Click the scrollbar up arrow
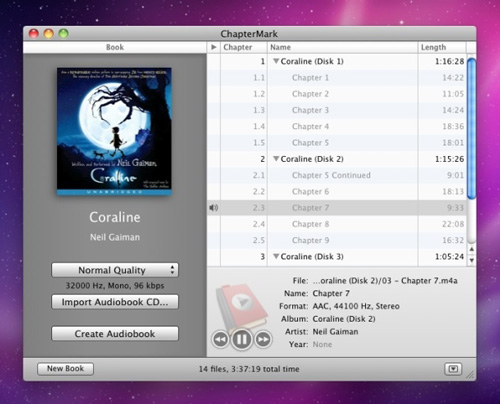This screenshot has width=500, height=404. pyautogui.click(x=471, y=249)
